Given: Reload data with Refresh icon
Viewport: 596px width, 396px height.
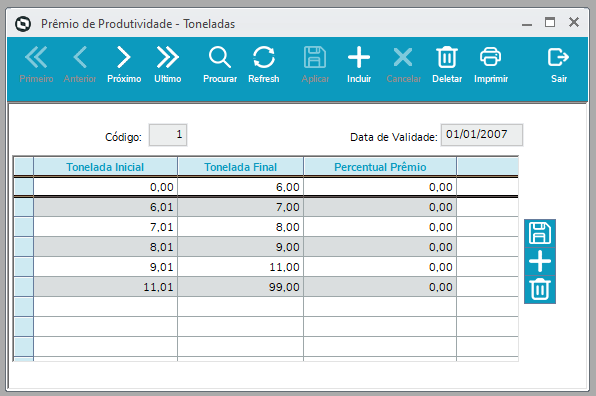Looking at the screenshot, I should 264,64.
